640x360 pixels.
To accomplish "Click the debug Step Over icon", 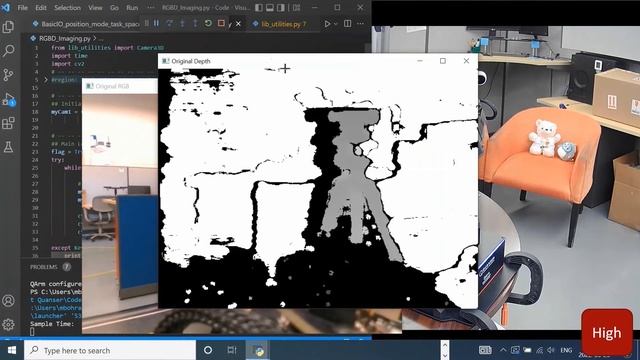I will pyautogui.click(x=169, y=24).
